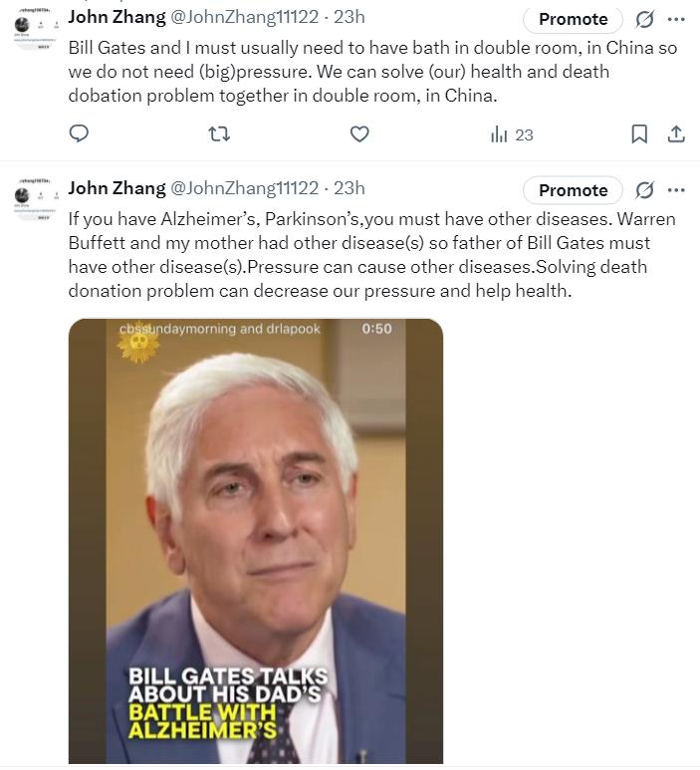Share the first tweet
The width and height of the screenshot is (700, 770).
[x=676, y=134]
